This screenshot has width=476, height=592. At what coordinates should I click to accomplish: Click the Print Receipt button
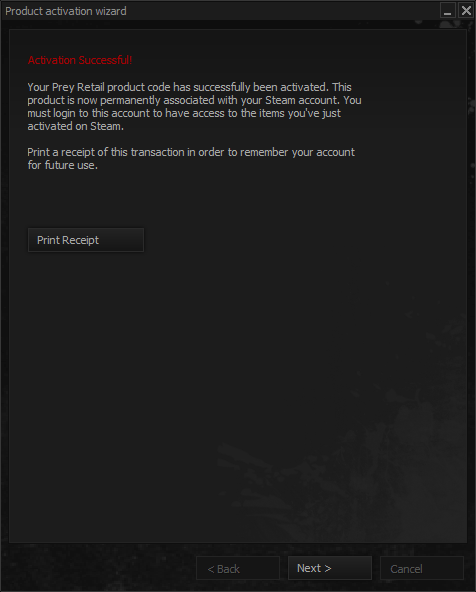point(86,240)
